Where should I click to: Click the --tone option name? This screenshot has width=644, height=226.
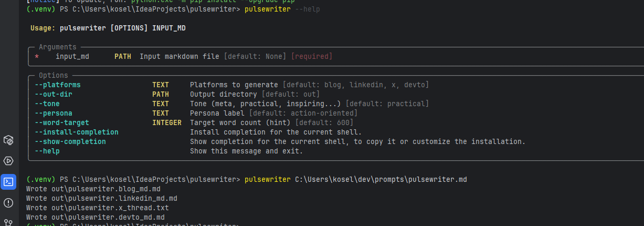click(x=47, y=104)
